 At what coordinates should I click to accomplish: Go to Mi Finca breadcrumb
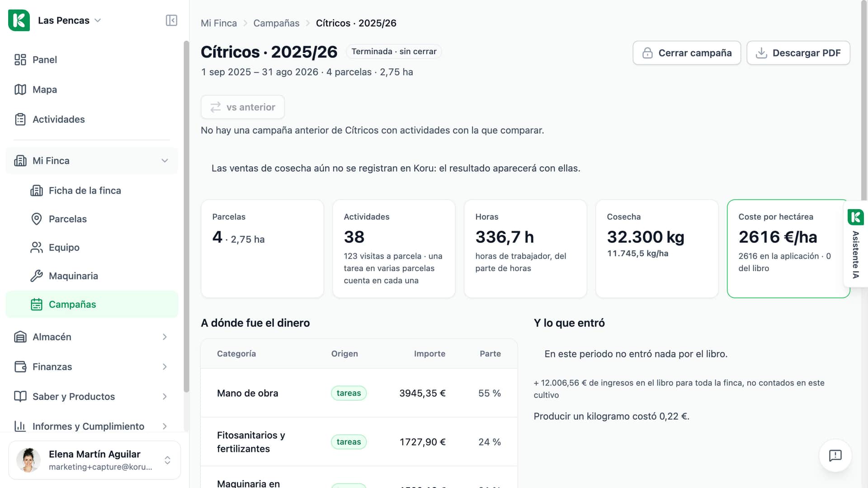(219, 23)
